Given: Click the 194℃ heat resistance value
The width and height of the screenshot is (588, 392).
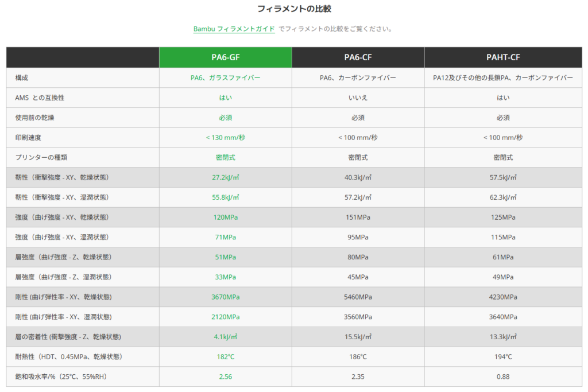Looking at the screenshot, I should [x=502, y=357].
